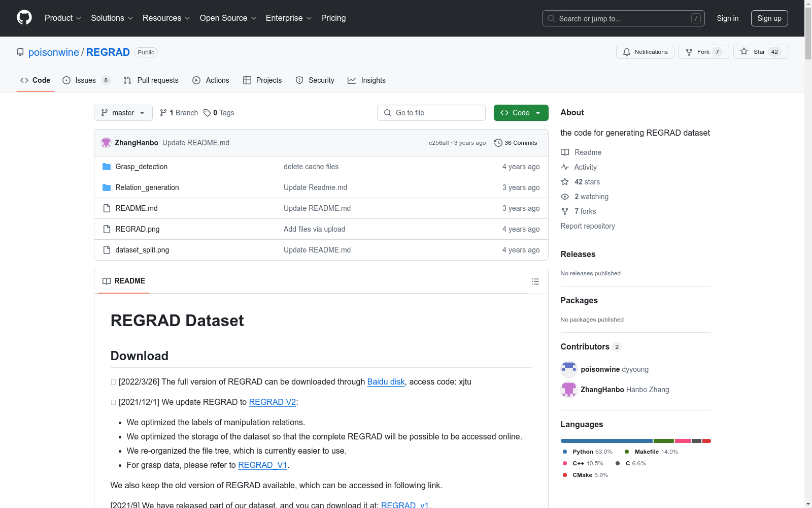Viewport: 812px width, 508px height.
Task: Click the Makefile language bar segment
Action: (x=664, y=441)
